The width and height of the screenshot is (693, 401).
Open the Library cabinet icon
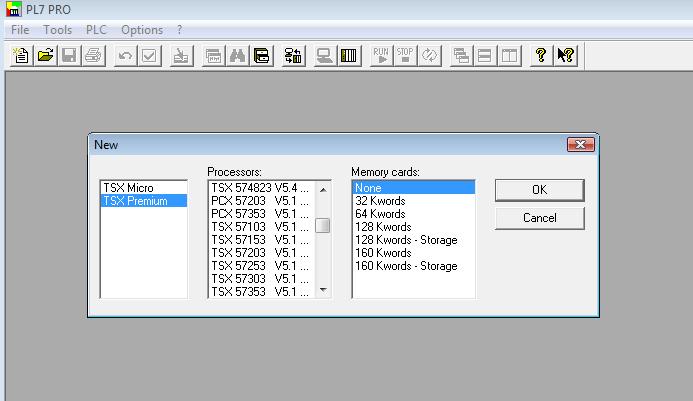pos(261,56)
